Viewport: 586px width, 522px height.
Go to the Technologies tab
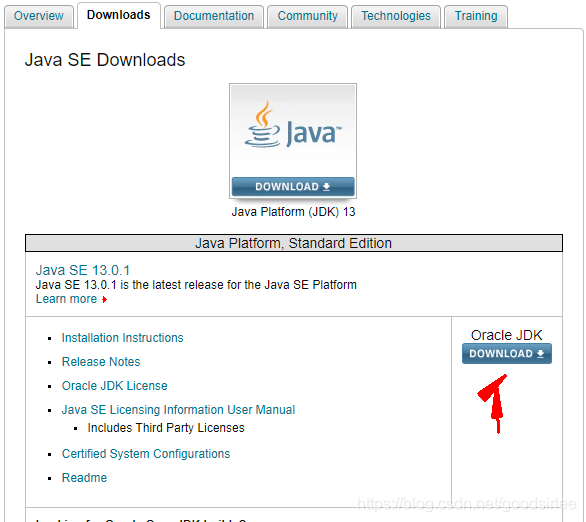(x=396, y=16)
